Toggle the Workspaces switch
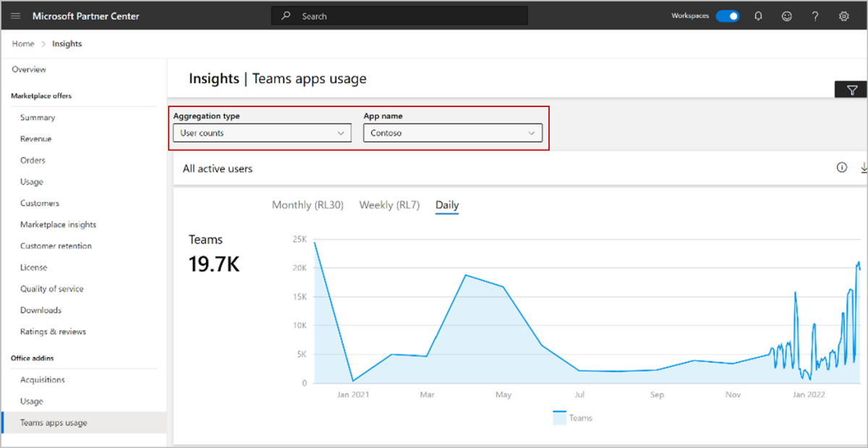 (728, 16)
